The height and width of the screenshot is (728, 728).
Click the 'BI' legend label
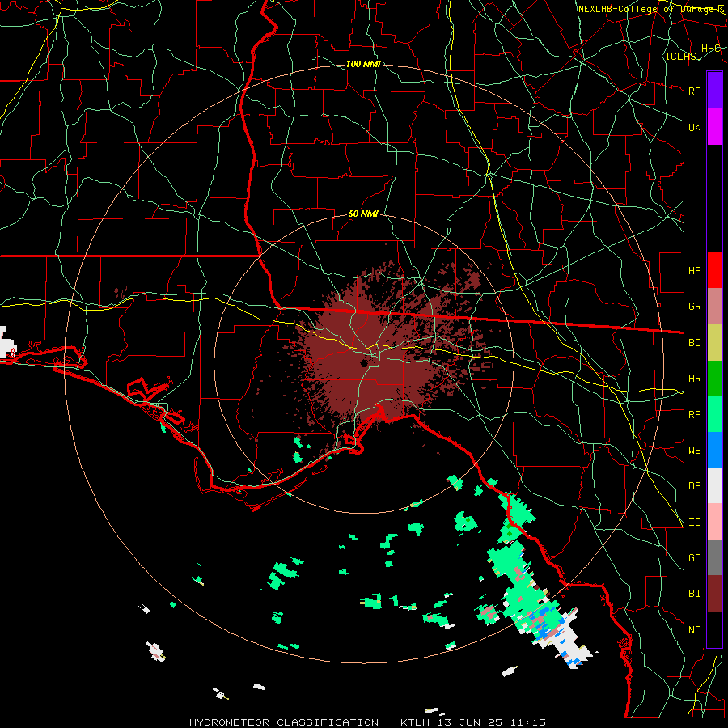coord(694,594)
